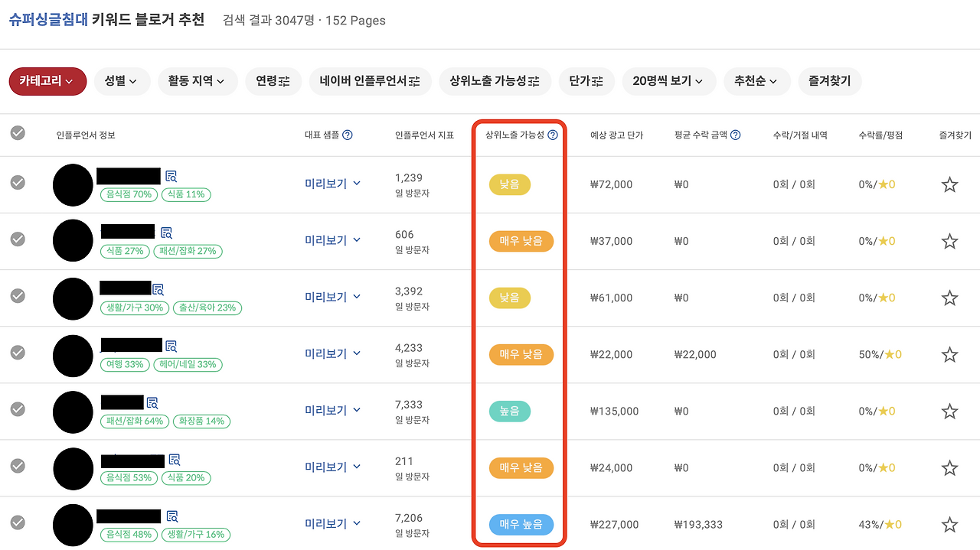Click the help icon beside 평균 수락 금액 header
Viewport: 980px width, 550px height.
pos(735,134)
